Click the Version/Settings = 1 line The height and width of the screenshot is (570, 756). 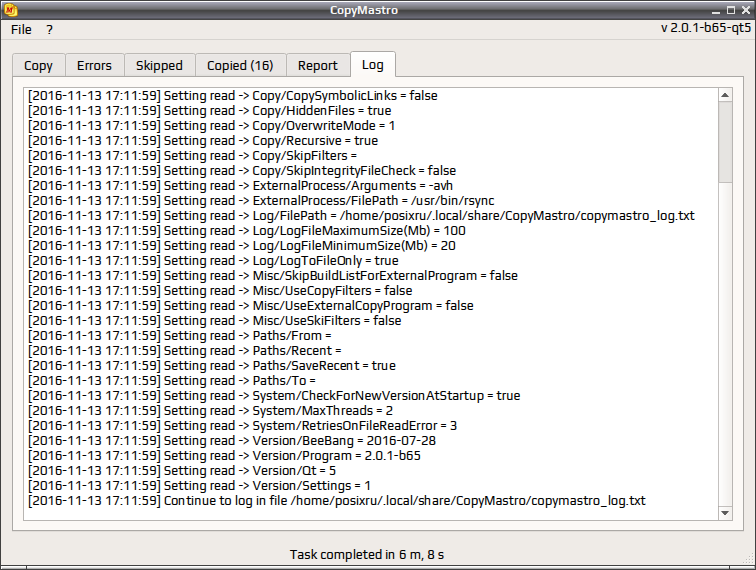[200, 484]
